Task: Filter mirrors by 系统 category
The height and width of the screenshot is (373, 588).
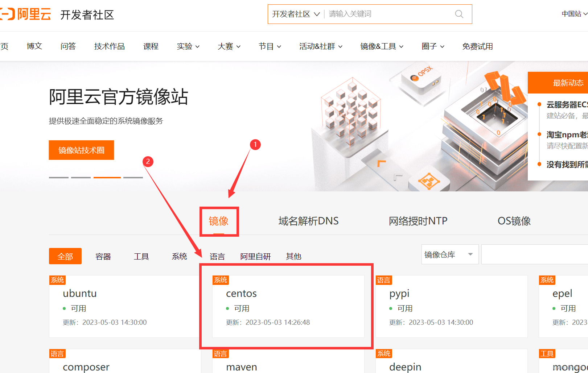Action: point(180,257)
